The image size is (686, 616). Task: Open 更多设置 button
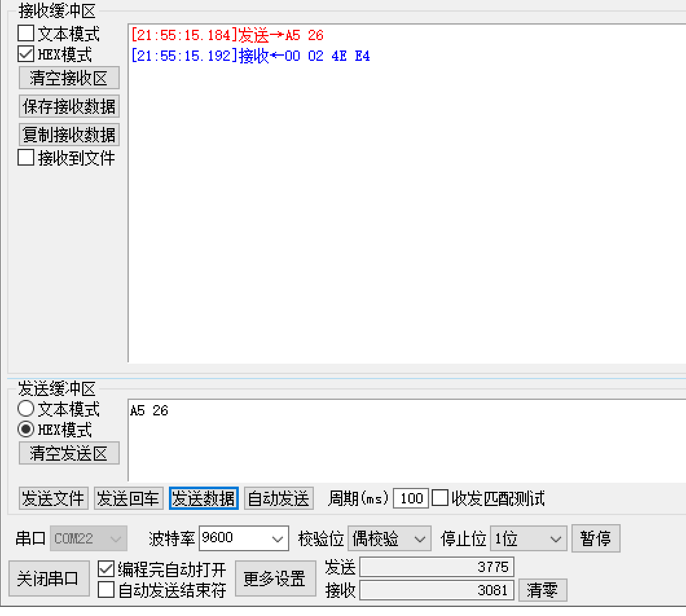(x=274, y=578)
